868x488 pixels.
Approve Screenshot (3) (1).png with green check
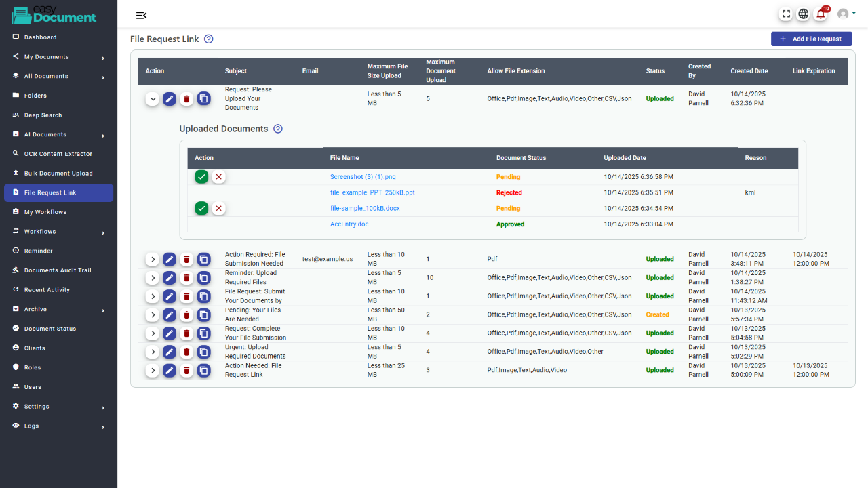pyautogui.click(x=201, y=177)
